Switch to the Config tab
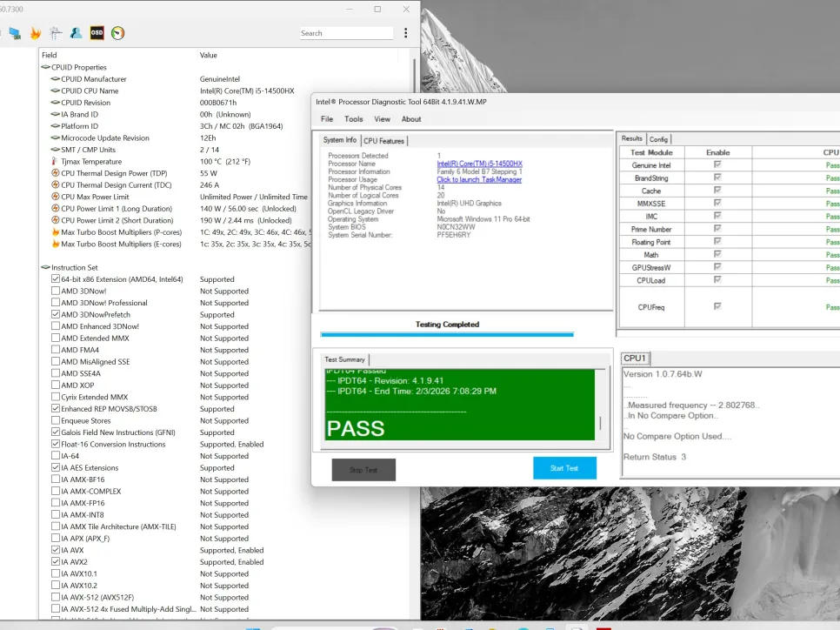Screen dimensions: 840x630 pos(658,139)
